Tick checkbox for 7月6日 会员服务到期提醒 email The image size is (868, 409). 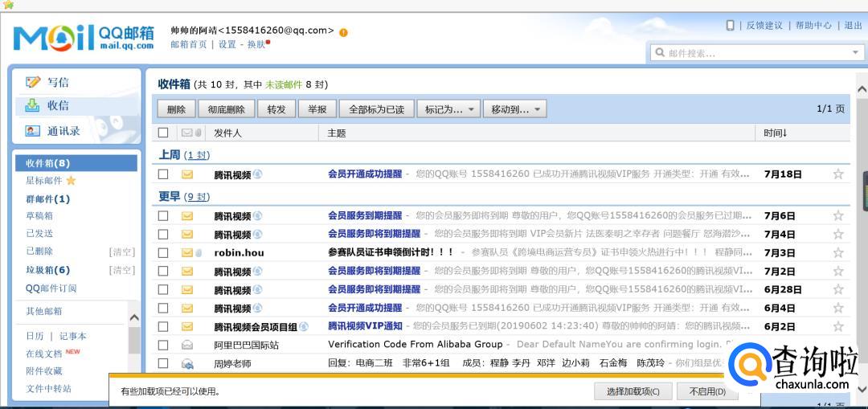click(x=162, y=216)
